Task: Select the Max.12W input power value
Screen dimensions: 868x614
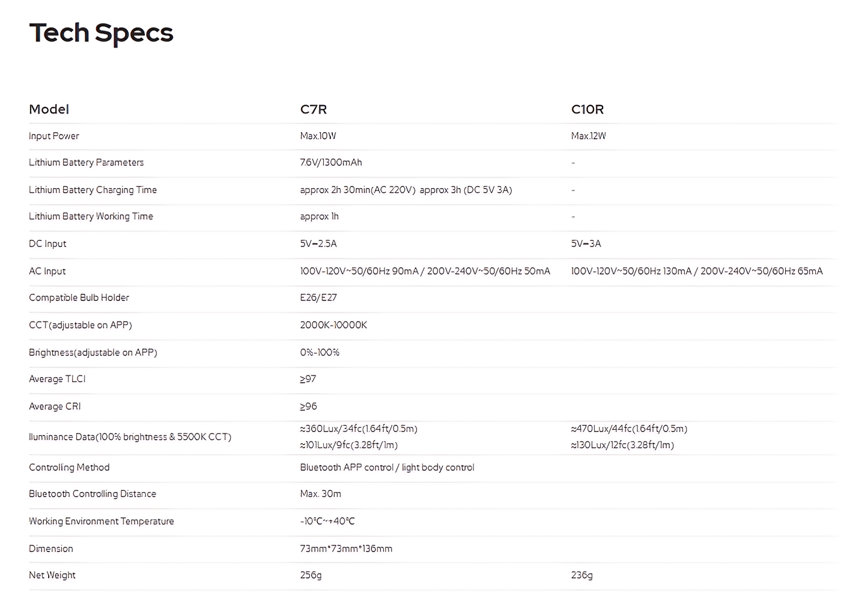Action: click(x=588, y=136)
